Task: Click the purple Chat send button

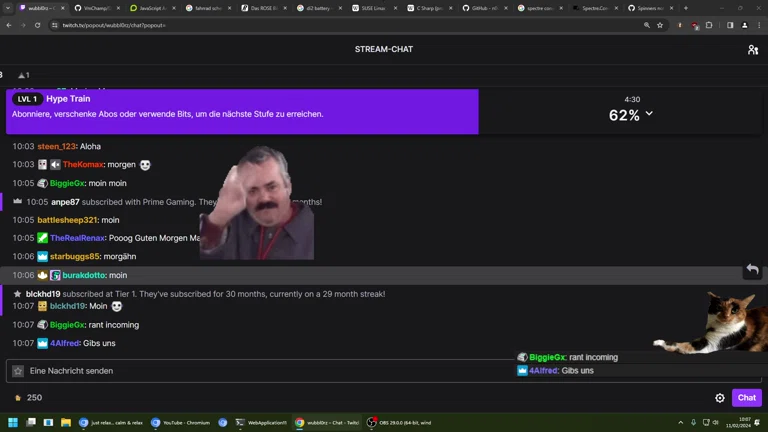Action: [746, 398]
